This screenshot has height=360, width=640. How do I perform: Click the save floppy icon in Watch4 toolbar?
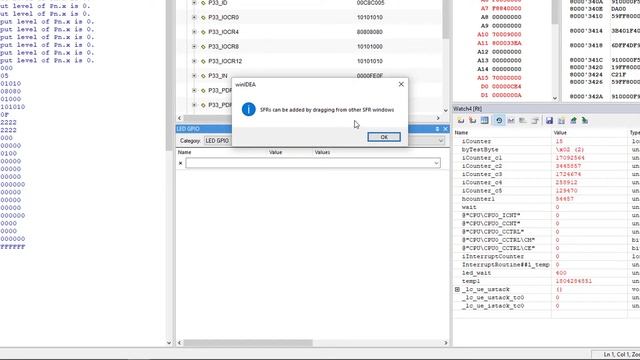[549, 120]
